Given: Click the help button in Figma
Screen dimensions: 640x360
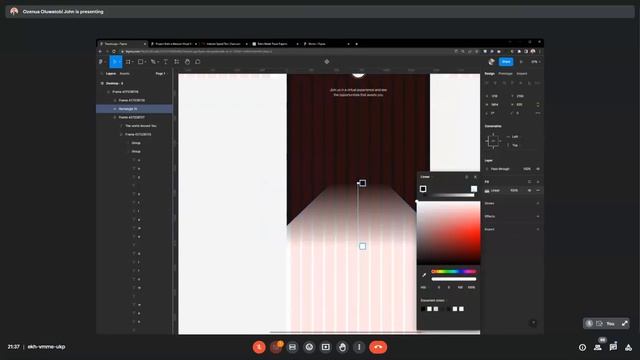Looking at the screenshot, I should pyautogui.click(x=533, y=323).
